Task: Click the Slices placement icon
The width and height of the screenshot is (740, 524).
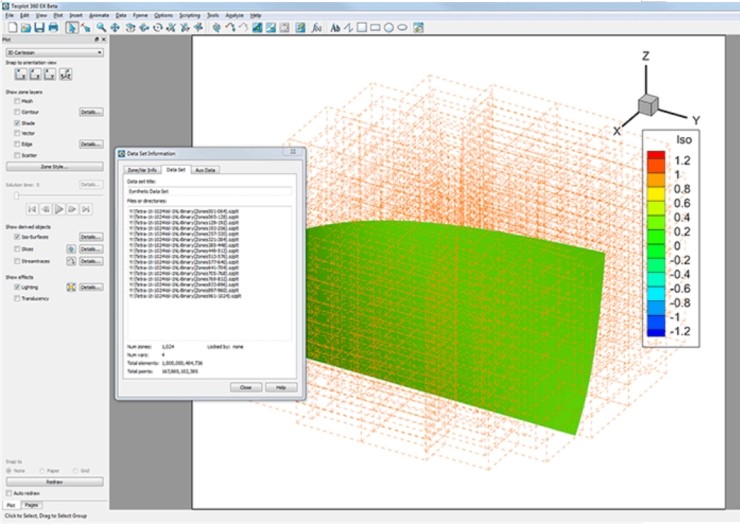Action: click(x=71, y=249)
